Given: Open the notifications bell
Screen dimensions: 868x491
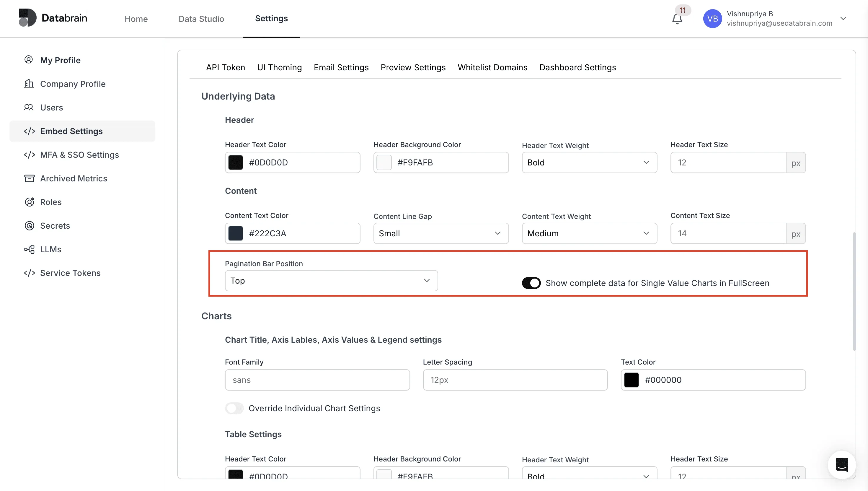Looking at the screenshot, I should click(x=677, y=19).
